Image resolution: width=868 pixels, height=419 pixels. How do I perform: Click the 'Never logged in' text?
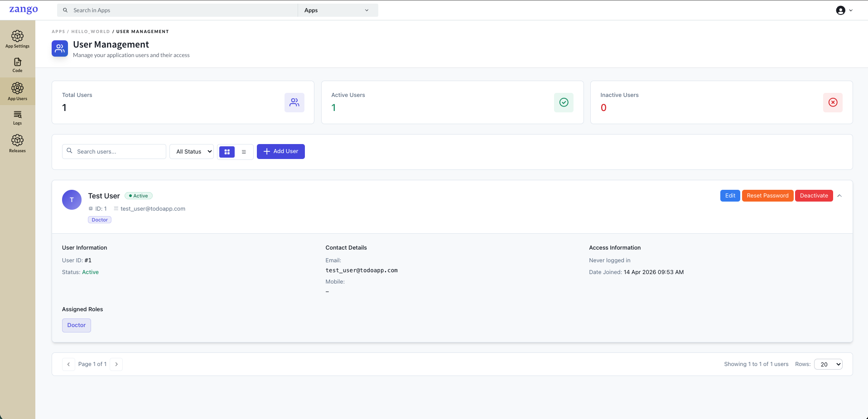610,260
